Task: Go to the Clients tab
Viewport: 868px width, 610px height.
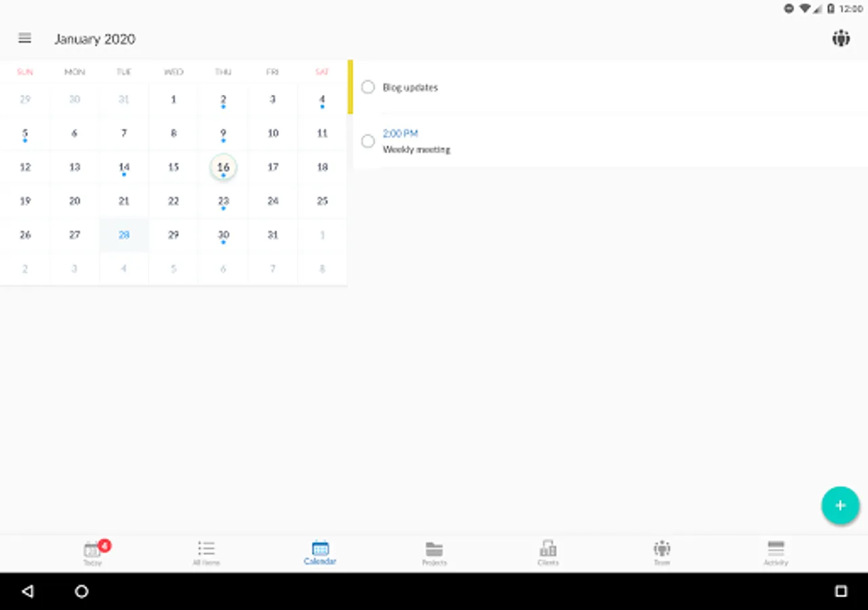Action: (x=548, y=553)
